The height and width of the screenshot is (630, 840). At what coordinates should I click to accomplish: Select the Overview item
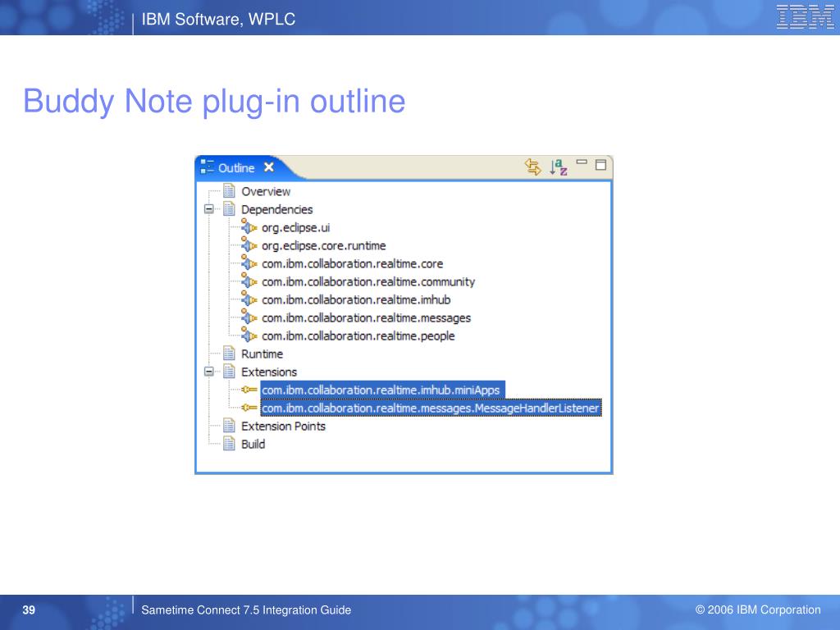266,191
